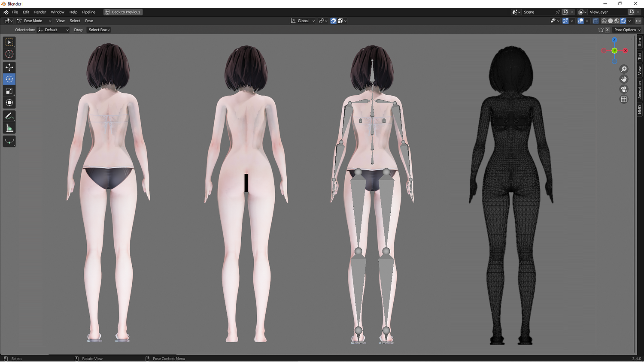
Task: Open the Global transform orientation dropdown
Action: pyautogui.click(x=303, y=21)
